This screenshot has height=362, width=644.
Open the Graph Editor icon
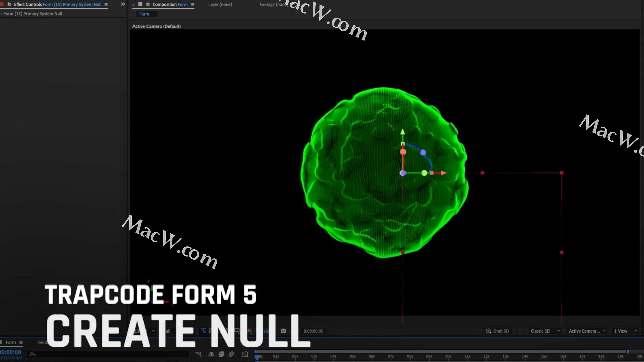point(245,354)
